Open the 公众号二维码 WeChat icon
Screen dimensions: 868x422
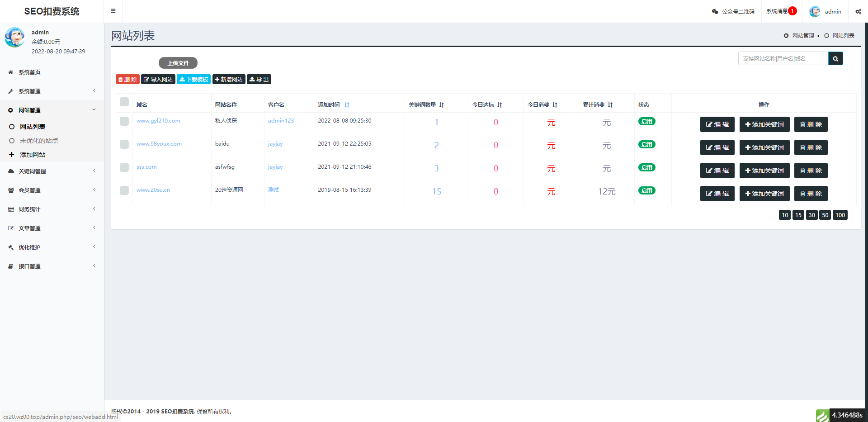click(x=715, y=11)
